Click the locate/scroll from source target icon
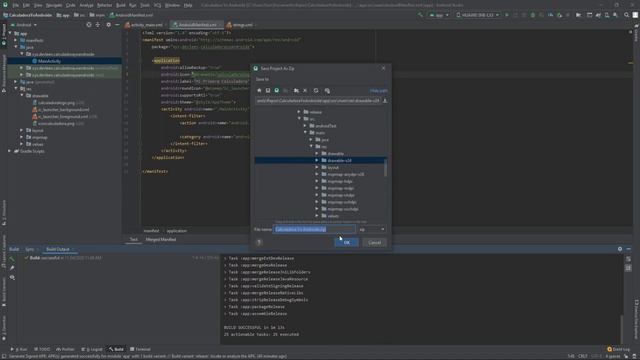Viewport: 640px width, 360px height. click(x=89, y=25)
